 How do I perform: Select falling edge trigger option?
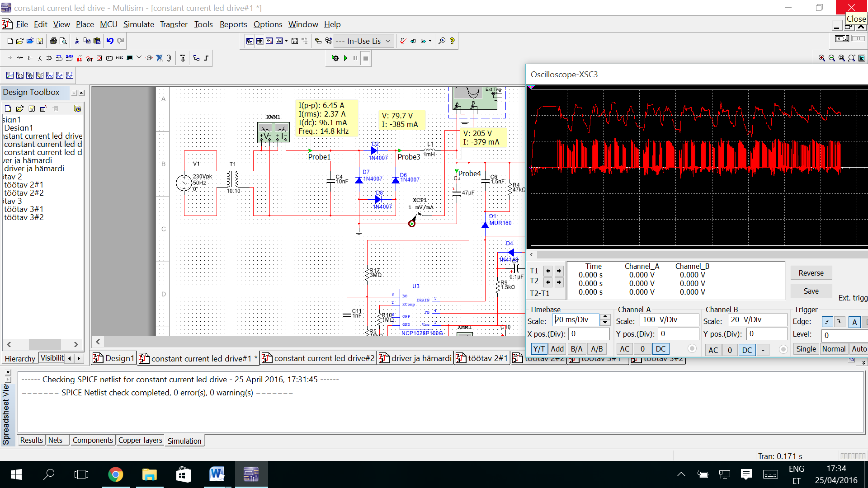click(x=840, y=322)
